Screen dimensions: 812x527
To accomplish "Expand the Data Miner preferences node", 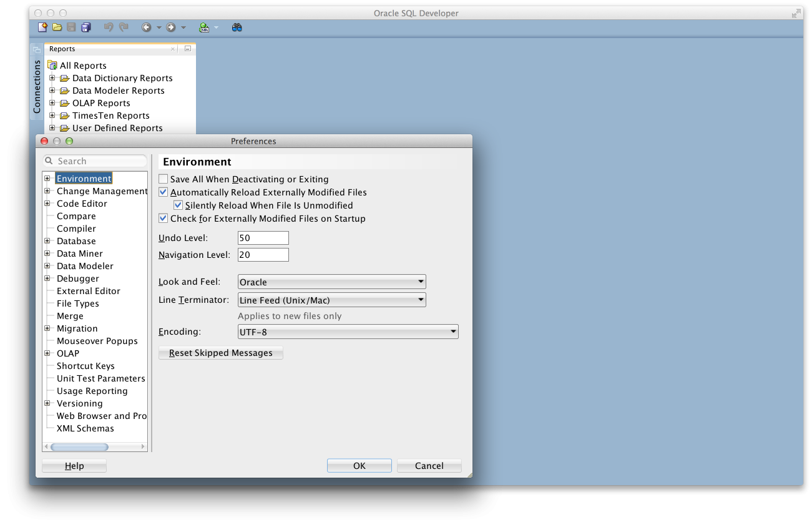I will coord(47,254).
